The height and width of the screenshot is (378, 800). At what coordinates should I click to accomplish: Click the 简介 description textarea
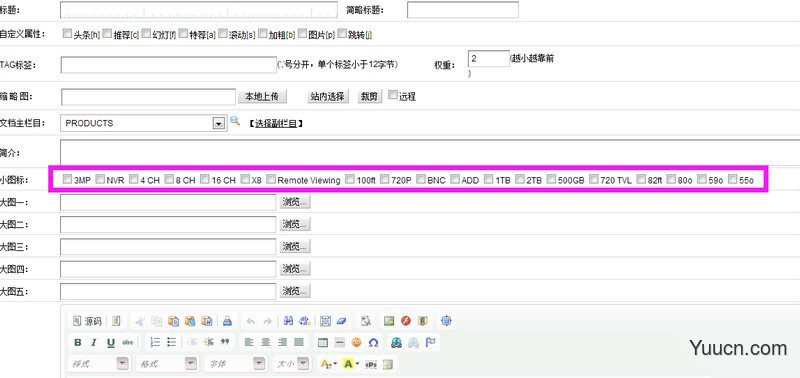point(430,153)
